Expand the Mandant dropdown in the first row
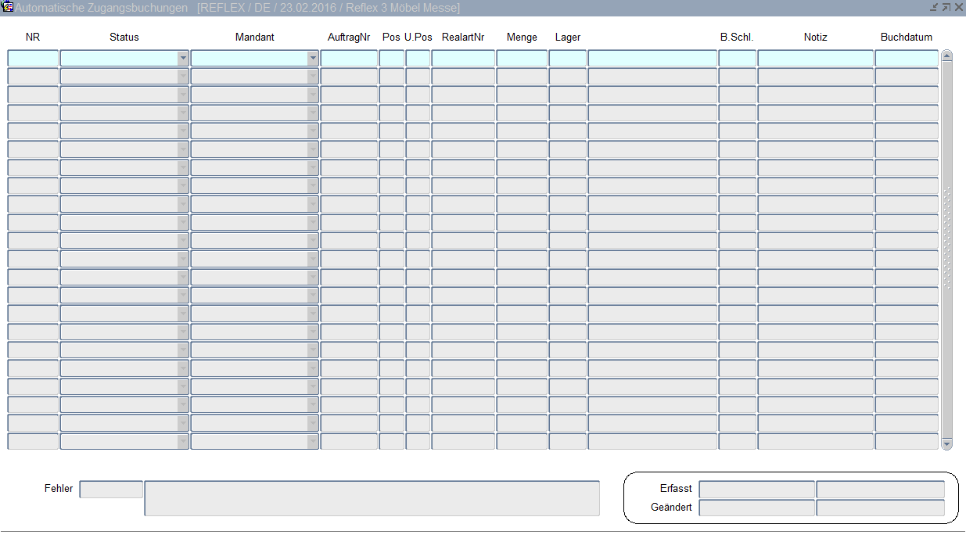Viewport: 966px width, 560px height. click(x=313, y=58)
